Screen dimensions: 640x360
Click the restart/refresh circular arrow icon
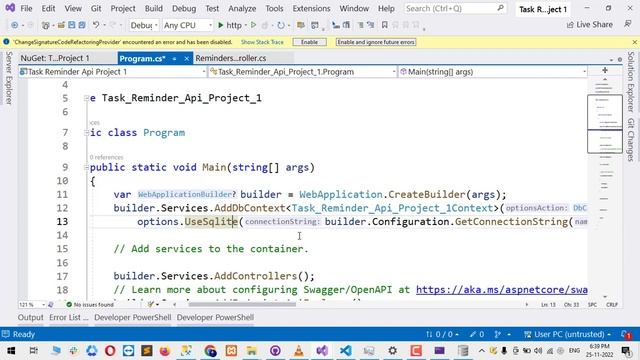(281, 25)
